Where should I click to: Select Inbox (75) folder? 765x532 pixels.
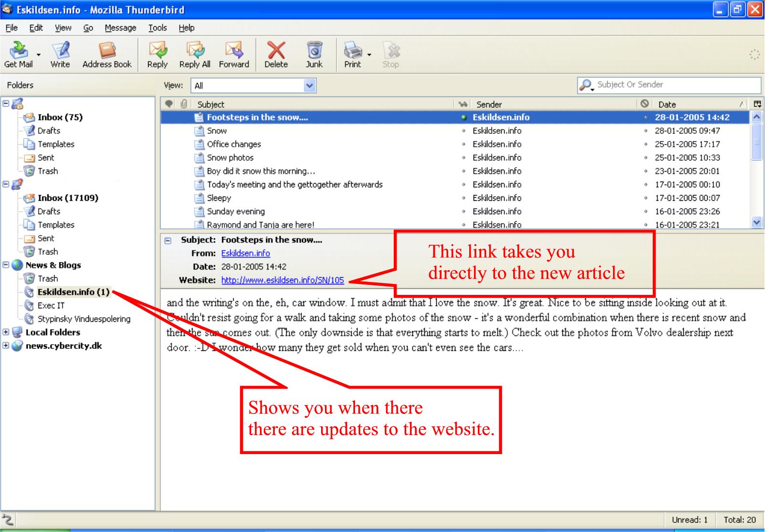coord(60,117)
